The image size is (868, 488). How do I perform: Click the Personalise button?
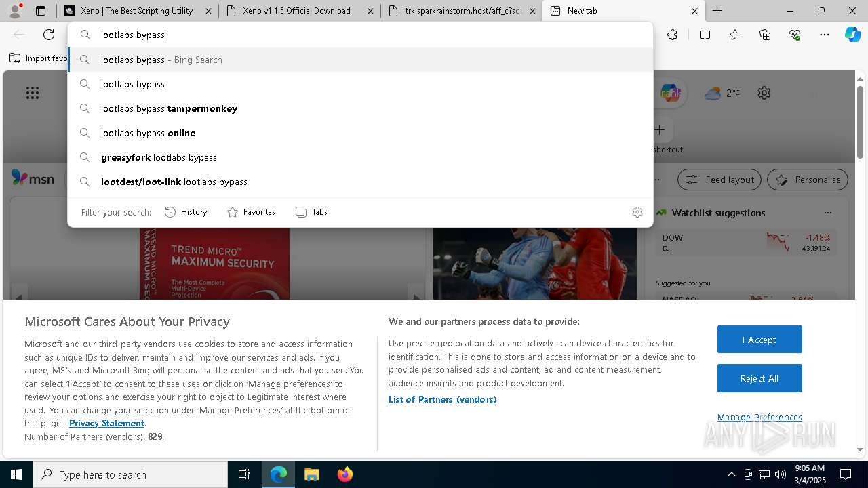tap(808, 180)
